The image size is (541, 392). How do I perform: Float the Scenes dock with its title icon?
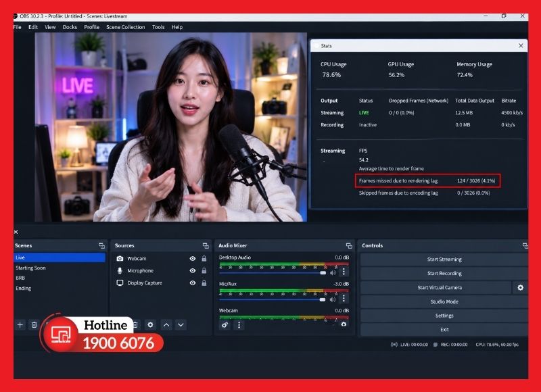coord(101,245)
